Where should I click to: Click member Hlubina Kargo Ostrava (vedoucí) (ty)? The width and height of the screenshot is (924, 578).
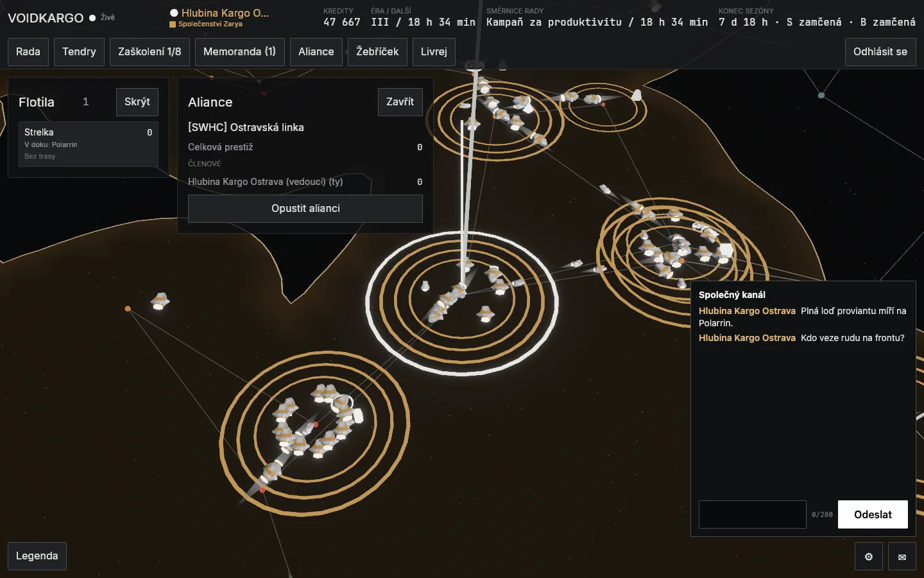tap(266, 182)
